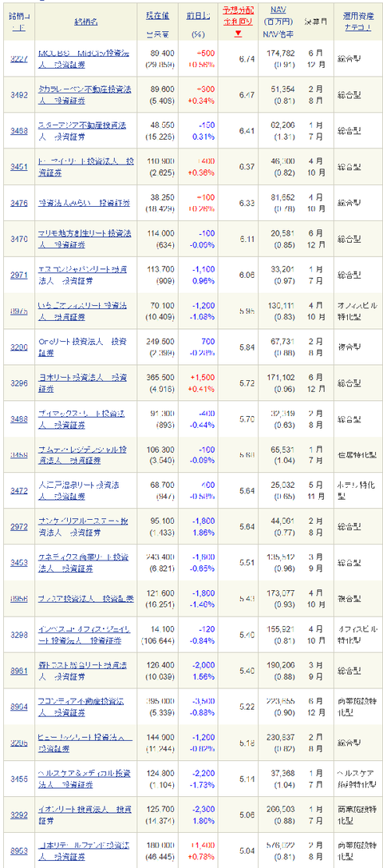
Task: Select category 住居特化型 cell
Action: [x=357, y=455]
